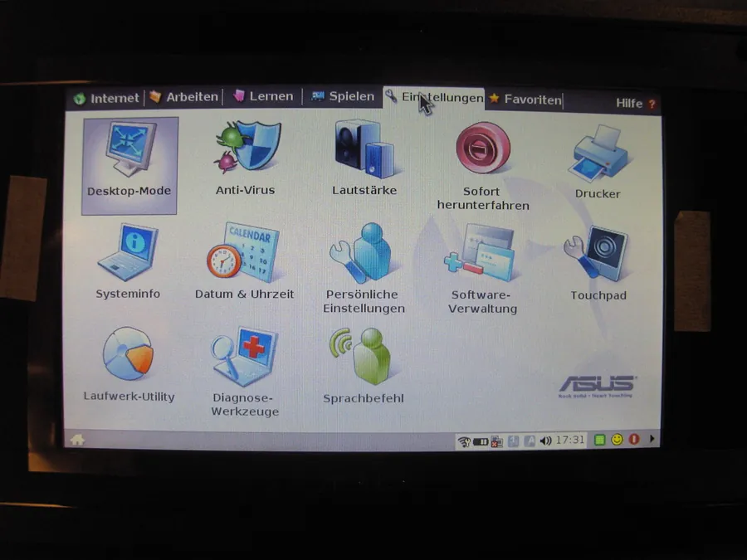Viewport: 747px width, 560px height.
Task: Open Datum & Uhrzeit calendar icon
Action: pos(244,253)
